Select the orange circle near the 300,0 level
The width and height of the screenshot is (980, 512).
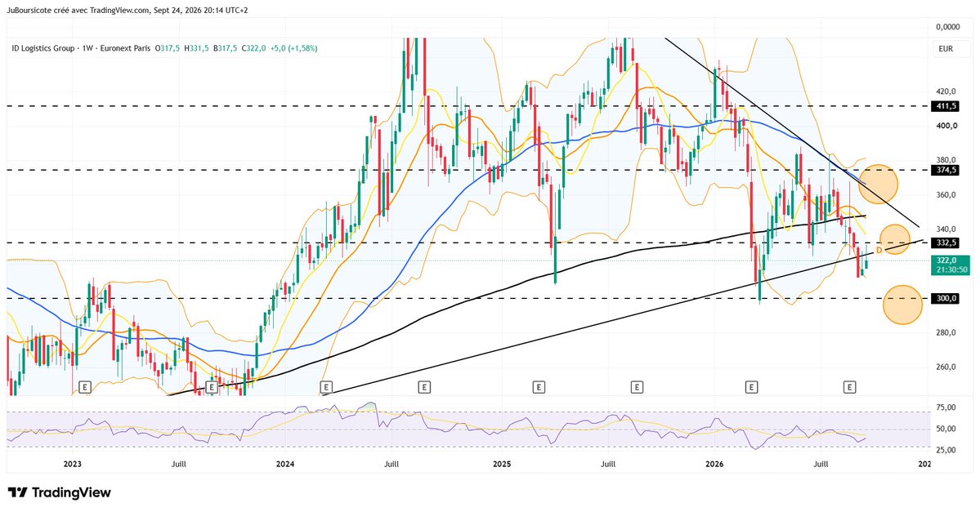pyautogui.click(x=902, y=305)
